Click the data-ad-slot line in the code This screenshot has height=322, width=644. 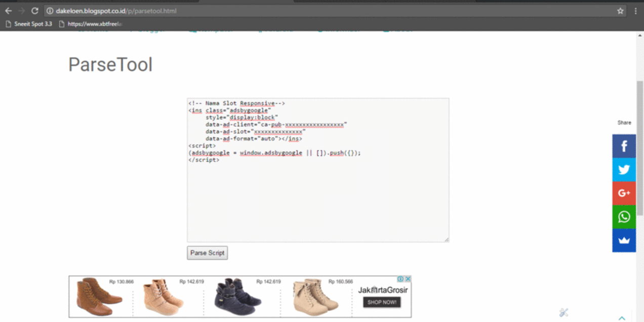point(255,132)
